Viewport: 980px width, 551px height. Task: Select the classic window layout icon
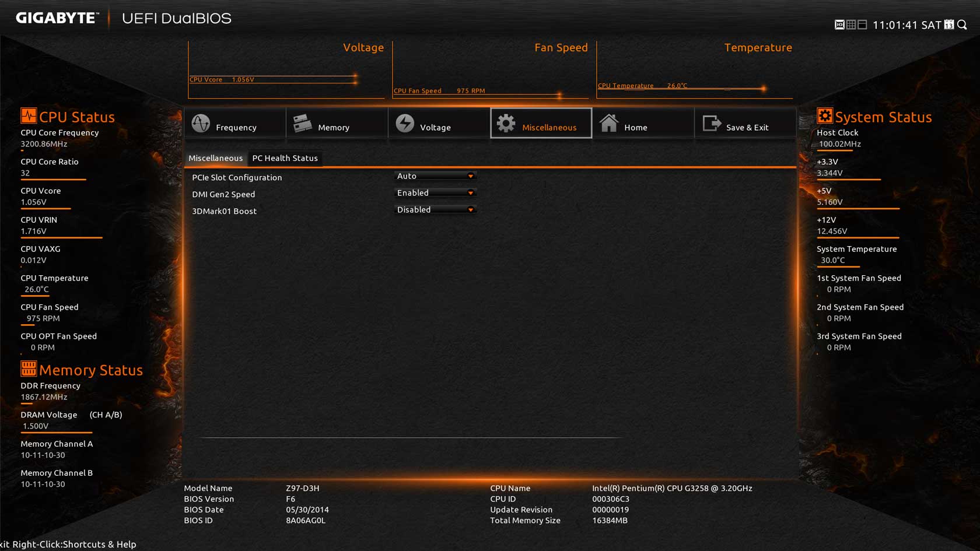[x=862, y=24]
